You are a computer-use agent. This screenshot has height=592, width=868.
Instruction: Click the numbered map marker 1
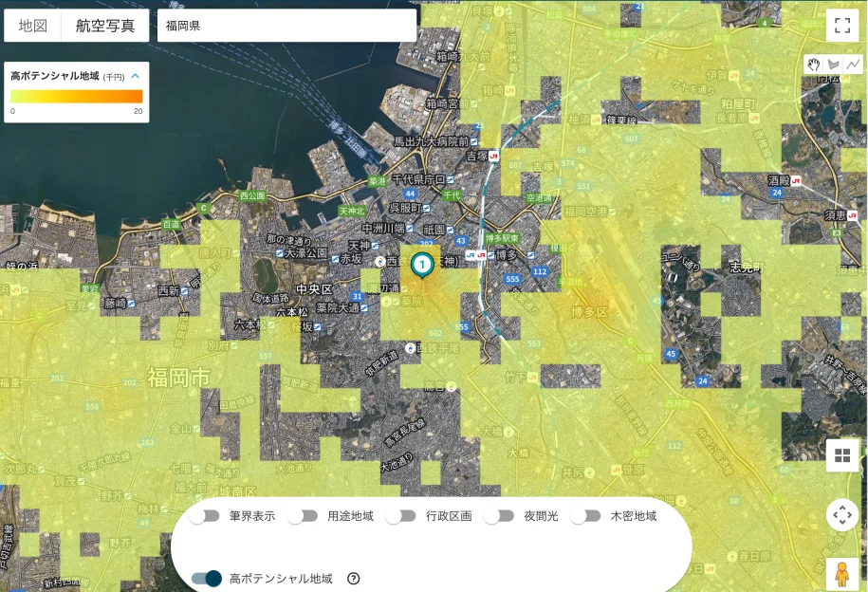pos(422,266)
